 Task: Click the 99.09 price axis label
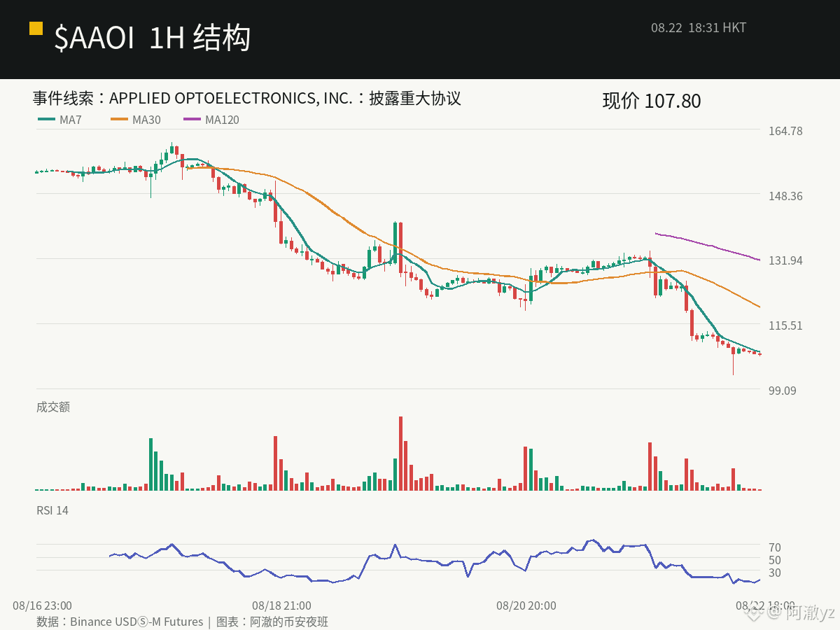pyautogui.click(x=782, y=391)
